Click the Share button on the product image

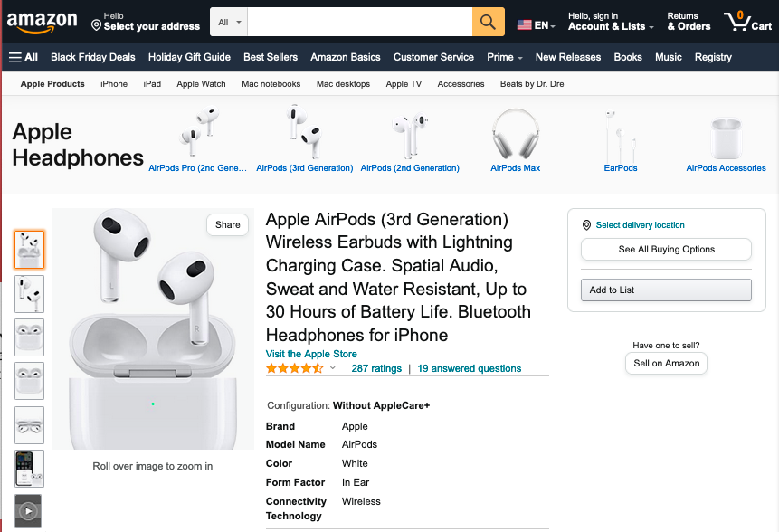point(227,225)
